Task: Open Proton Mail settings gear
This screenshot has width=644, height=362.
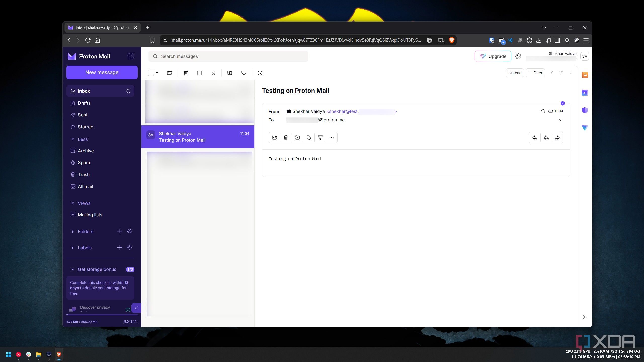Action: [x=518, y=56]
